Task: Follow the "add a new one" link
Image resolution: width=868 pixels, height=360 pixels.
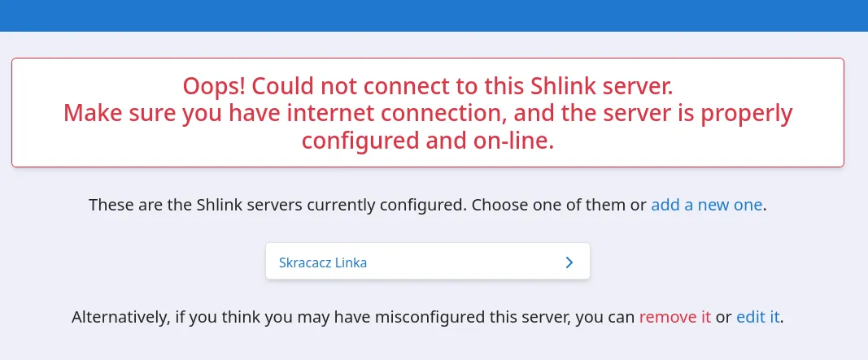Action: click(706, 205)
